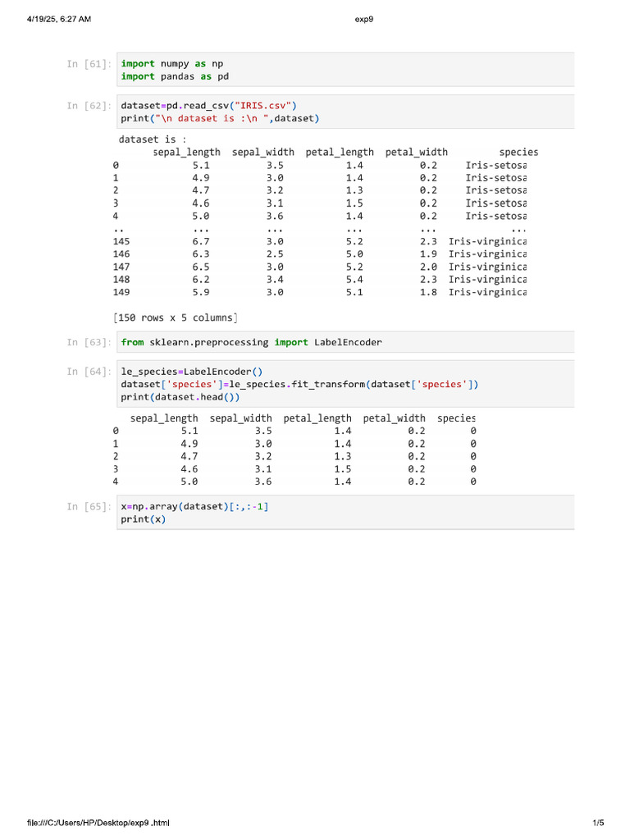This screenshot has width=630, height=840.
Task: Click the sepal_length value 6.7 in row 145
Action: [201, 242]
